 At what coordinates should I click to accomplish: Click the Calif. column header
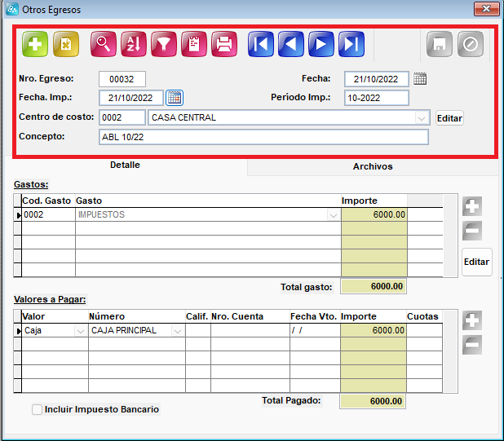tap(197, 317)
